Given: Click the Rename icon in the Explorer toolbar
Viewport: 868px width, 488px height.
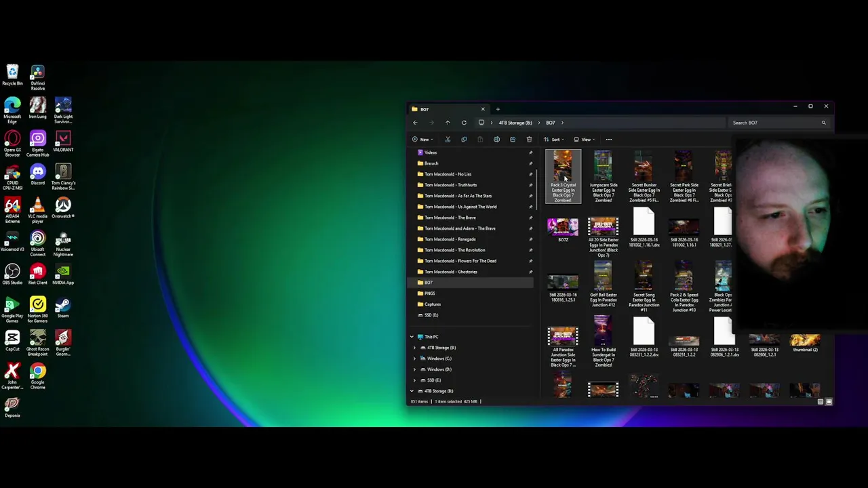Looking at the screenshot, I should [x=496, y=140].
